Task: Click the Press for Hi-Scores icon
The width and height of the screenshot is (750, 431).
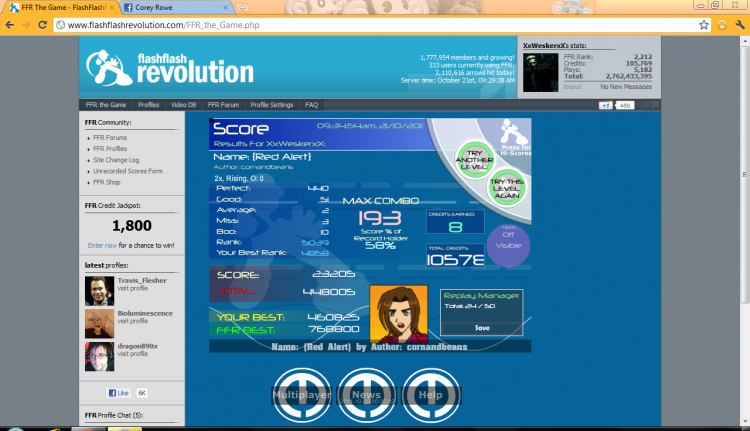Action: (515, 139)
